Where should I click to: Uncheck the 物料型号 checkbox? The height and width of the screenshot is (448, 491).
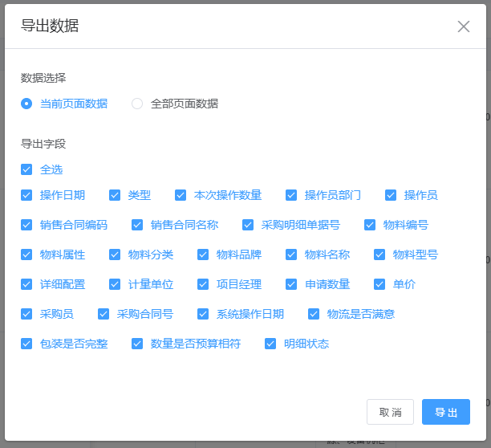(379, 255)
